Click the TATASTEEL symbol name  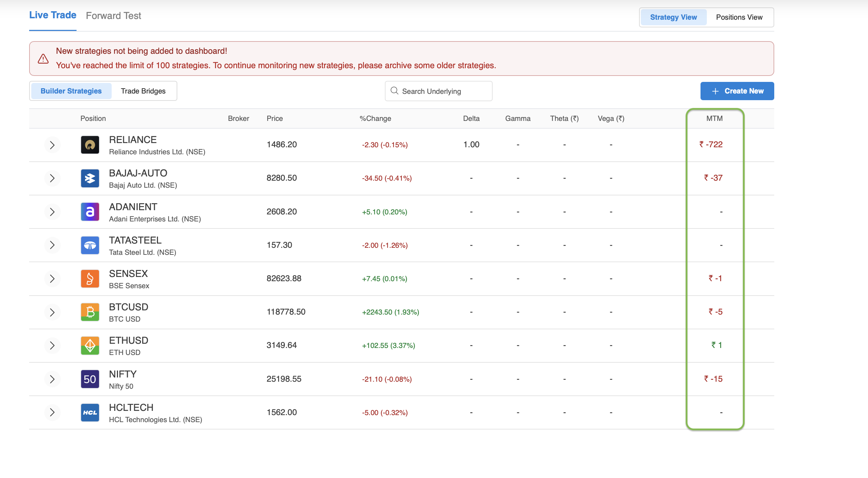[x=135, y=240]
